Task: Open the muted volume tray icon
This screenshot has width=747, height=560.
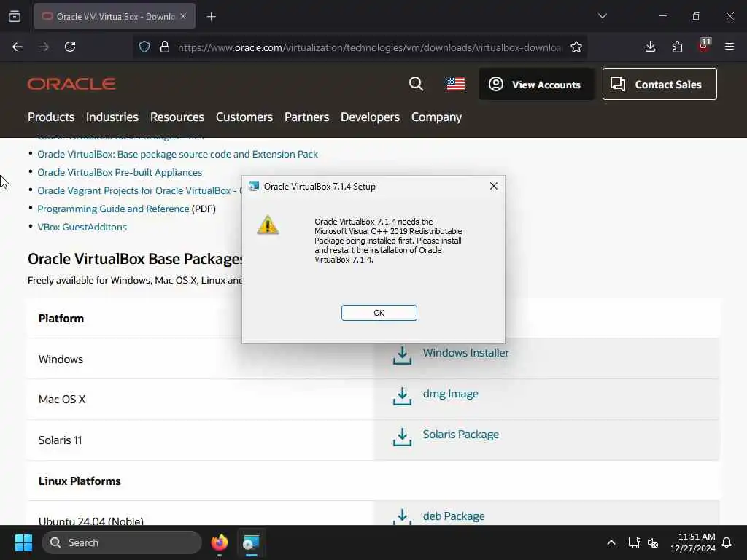Action: click(653, 542)
